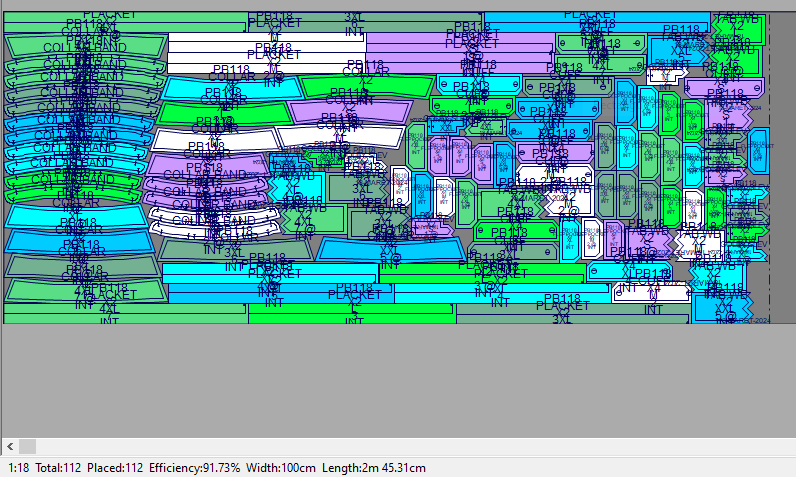Click the horizontal scrollbar thumb

pyautogui.click(x=27, y=446)
